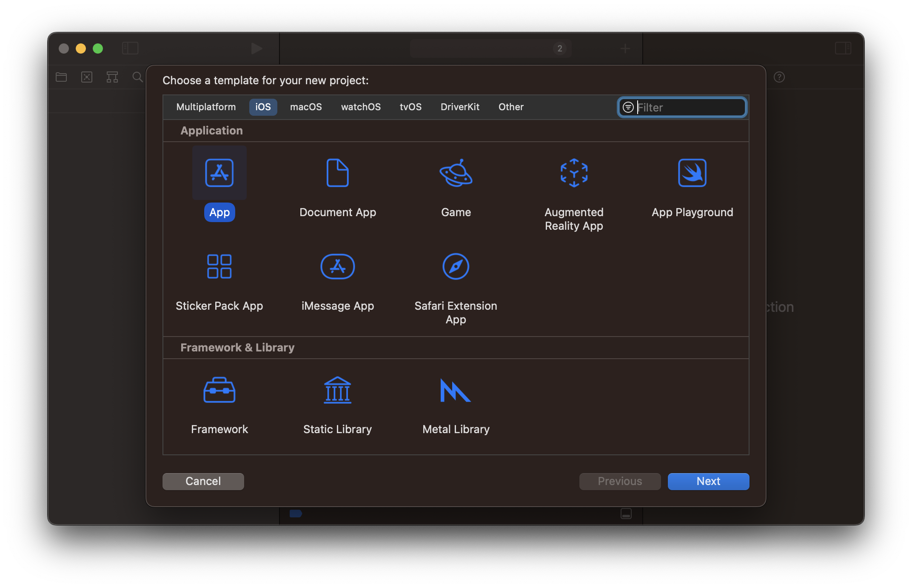Select the Metal Library template
Image resolution: width=912 pixels, height=588 pixels.
(x=456, y=390)
